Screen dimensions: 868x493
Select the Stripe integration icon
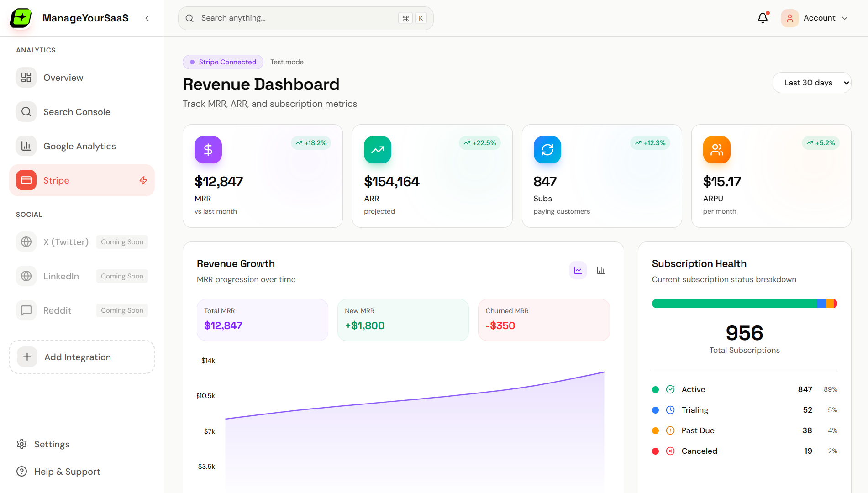pos(26,180)
